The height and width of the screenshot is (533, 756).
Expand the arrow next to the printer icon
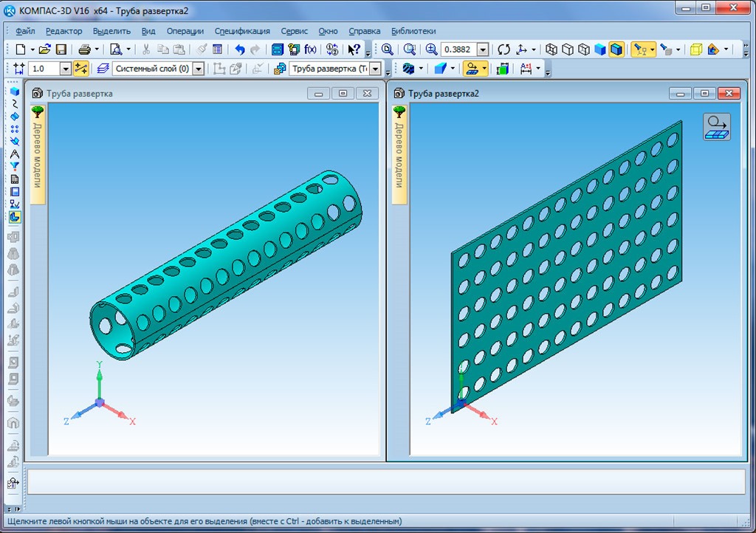97,49
